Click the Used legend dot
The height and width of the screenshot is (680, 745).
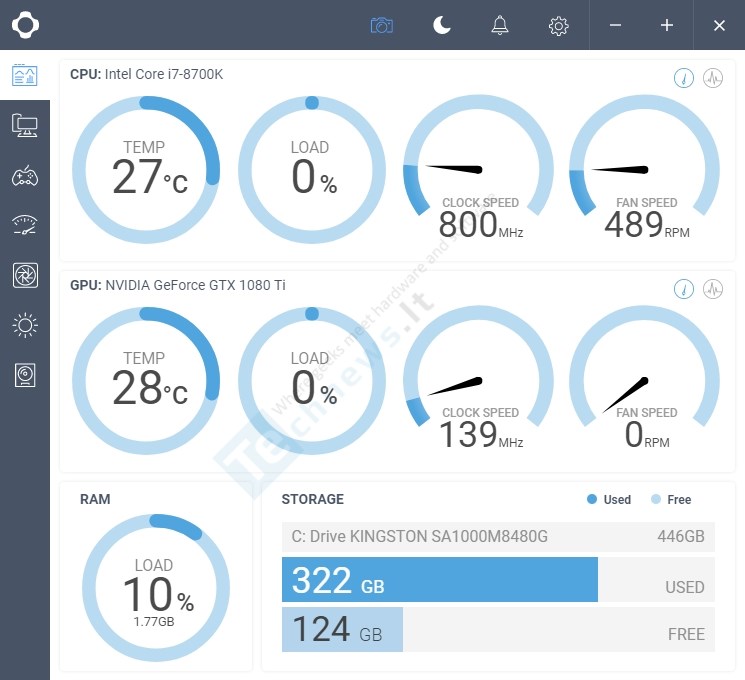click(592, 499)
